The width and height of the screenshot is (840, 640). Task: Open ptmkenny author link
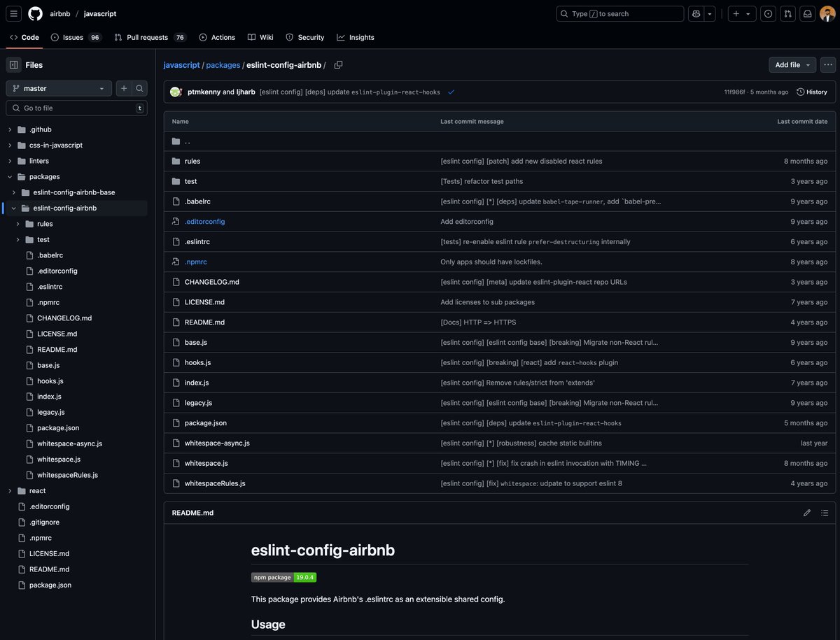pos(204,92)
